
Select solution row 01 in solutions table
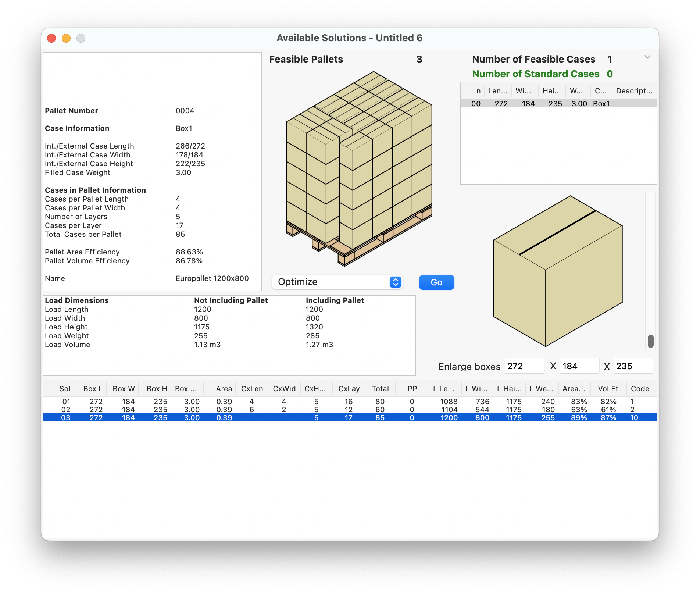pos(350,401)
